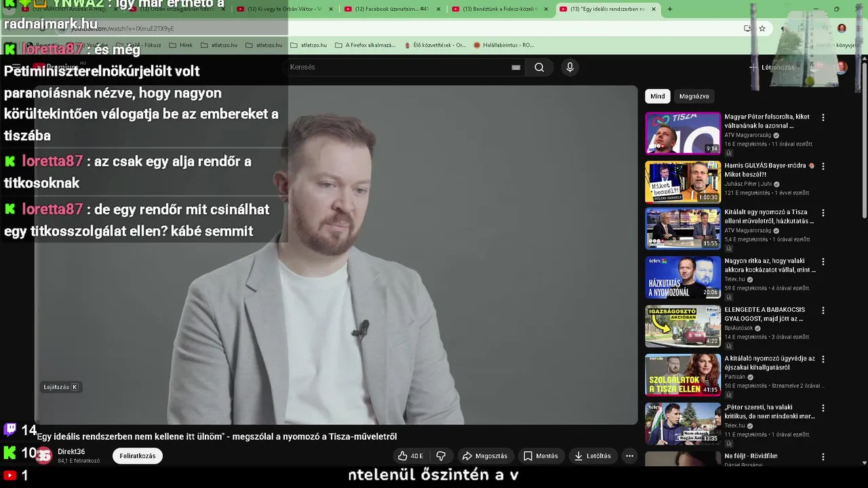Click channel name 'Juhász Péter | Juhi'

[x=748, y=184]
